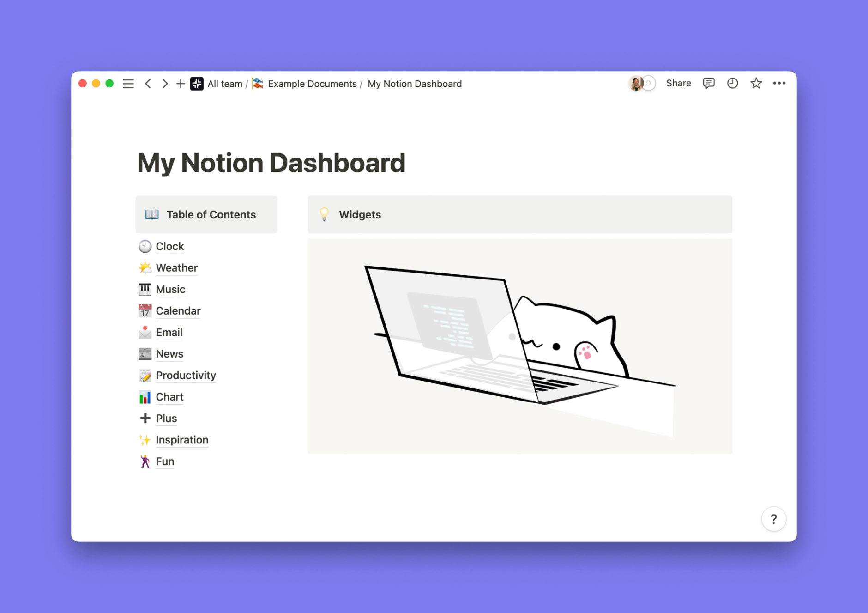Click the Music piano keys icon

pos(145,289)
